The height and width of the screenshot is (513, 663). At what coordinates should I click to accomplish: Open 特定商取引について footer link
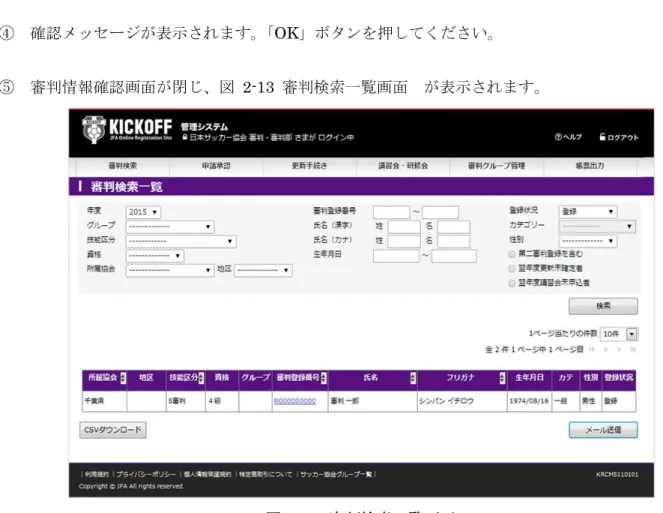(x=266, y=475)
